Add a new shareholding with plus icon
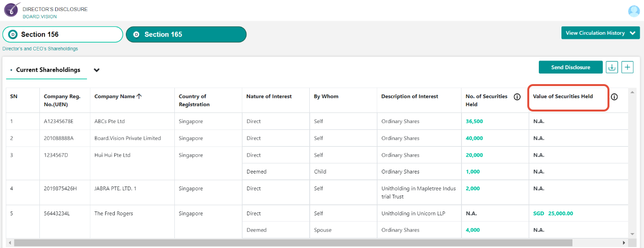 point(627,67)
